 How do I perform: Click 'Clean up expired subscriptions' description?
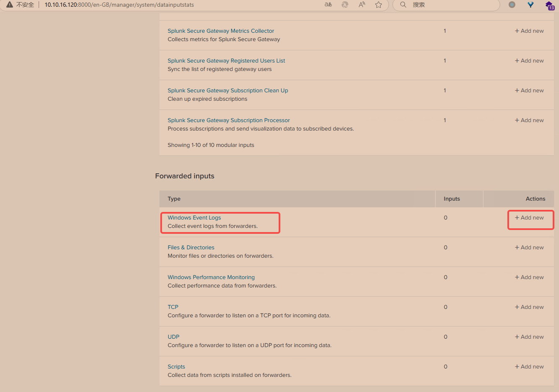(x=207, y=99)
